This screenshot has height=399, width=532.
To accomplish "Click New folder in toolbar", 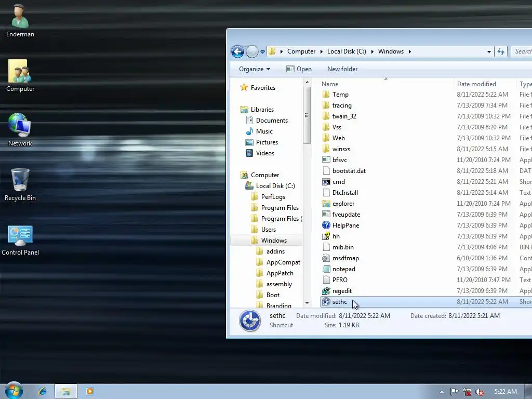I will pos(342,69).
